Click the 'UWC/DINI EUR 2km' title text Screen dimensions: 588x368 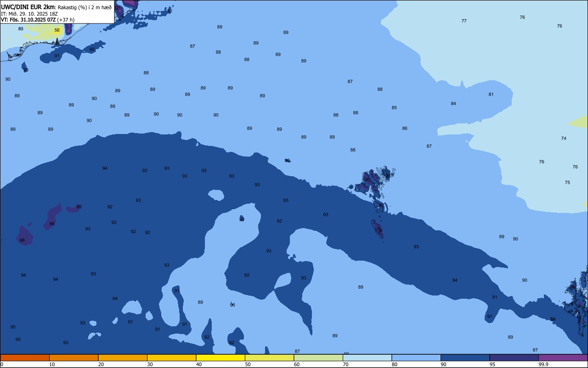(28, 7)
